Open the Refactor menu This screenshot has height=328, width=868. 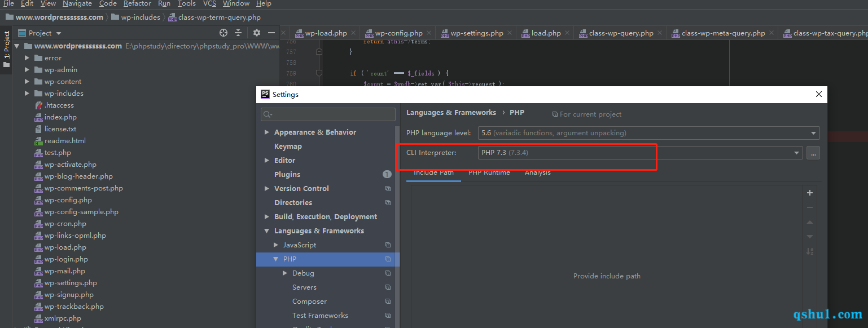point(138,3)
